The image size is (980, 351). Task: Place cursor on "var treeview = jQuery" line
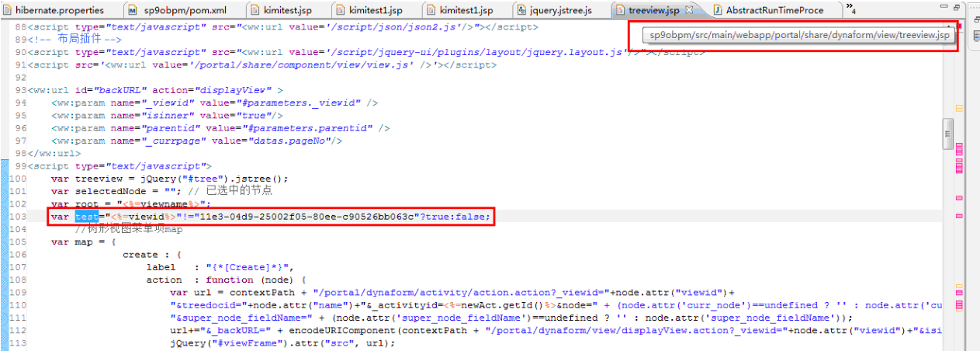click(169, 178)
